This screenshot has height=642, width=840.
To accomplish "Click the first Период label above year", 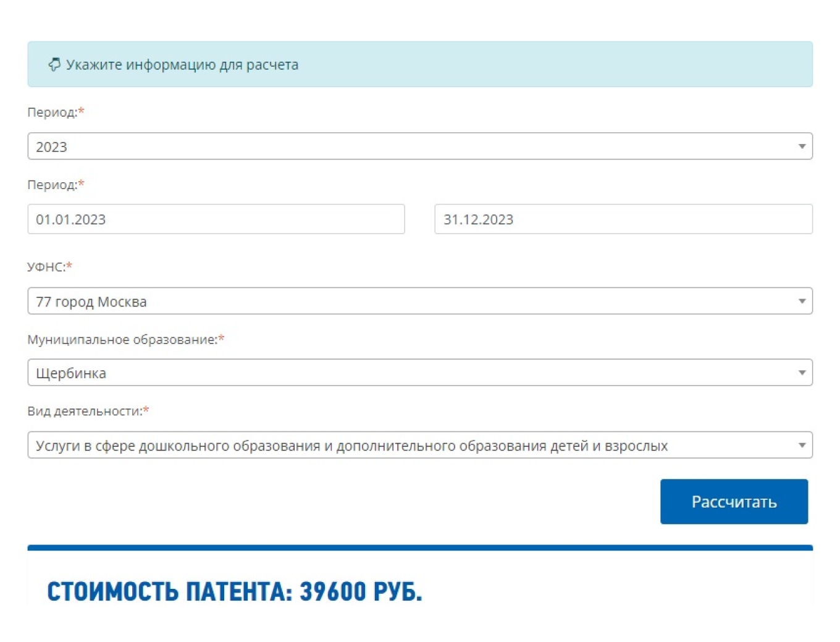I will (52, 112).
